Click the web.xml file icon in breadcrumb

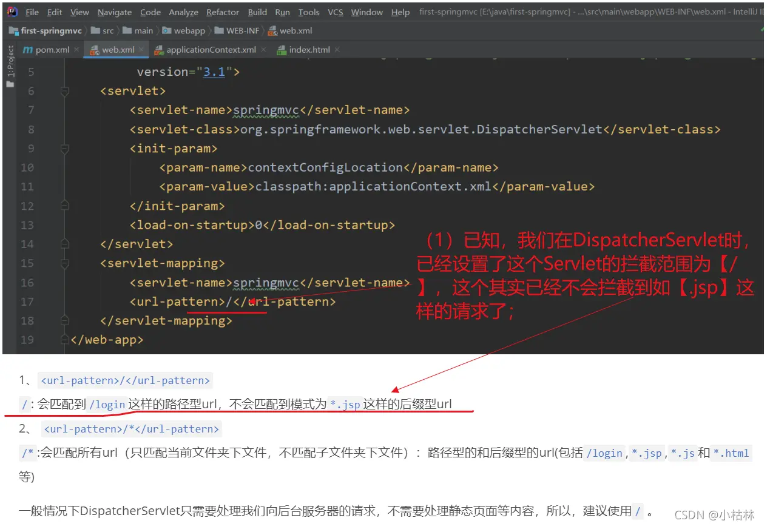272,30
